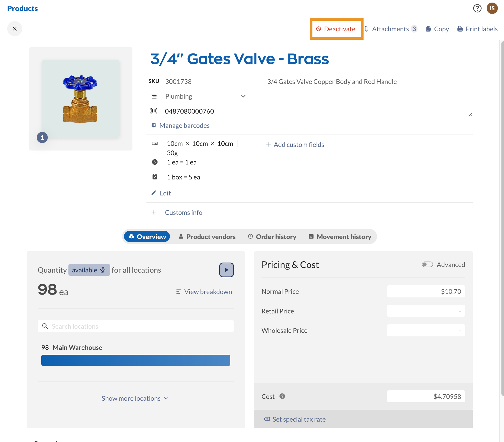
Task: Open the Movement history tab
Action: click(340, 237)
